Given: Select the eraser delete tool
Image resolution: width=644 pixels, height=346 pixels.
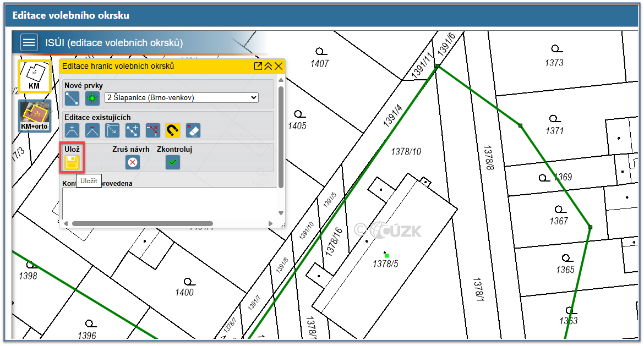Looking at the screenshot, I should tap(193, 130).
